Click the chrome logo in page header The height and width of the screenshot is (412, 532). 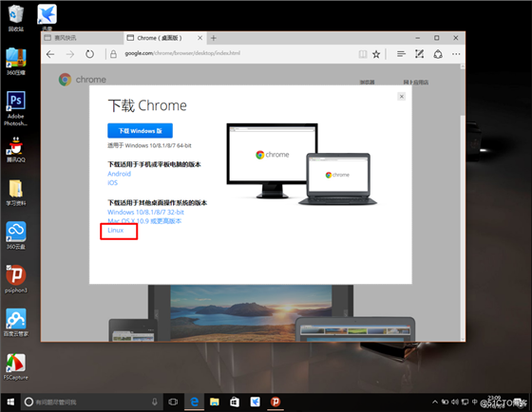click(x=83, y=80)
